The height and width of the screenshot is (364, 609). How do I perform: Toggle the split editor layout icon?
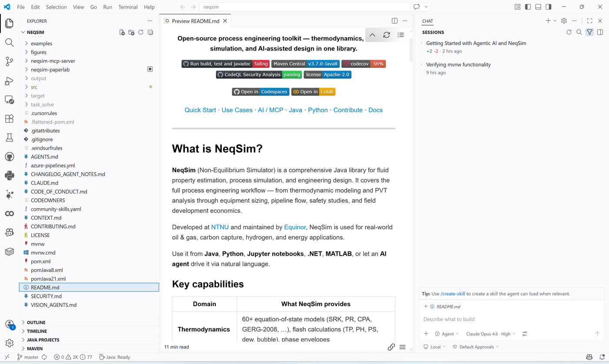tap(394, 20)
